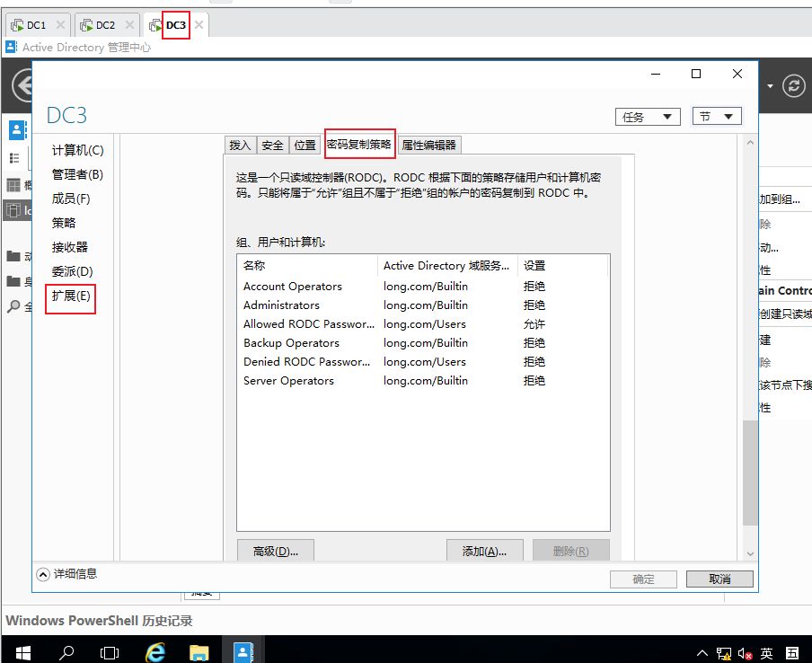Open the 密码复制策略 tab

pyautogui.click(x=359, y=144)
